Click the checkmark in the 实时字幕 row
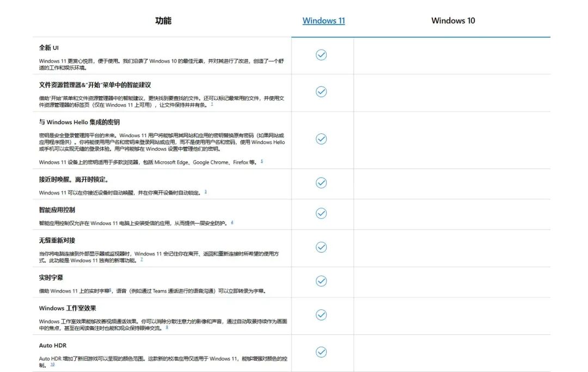 [x=321, y=281]
